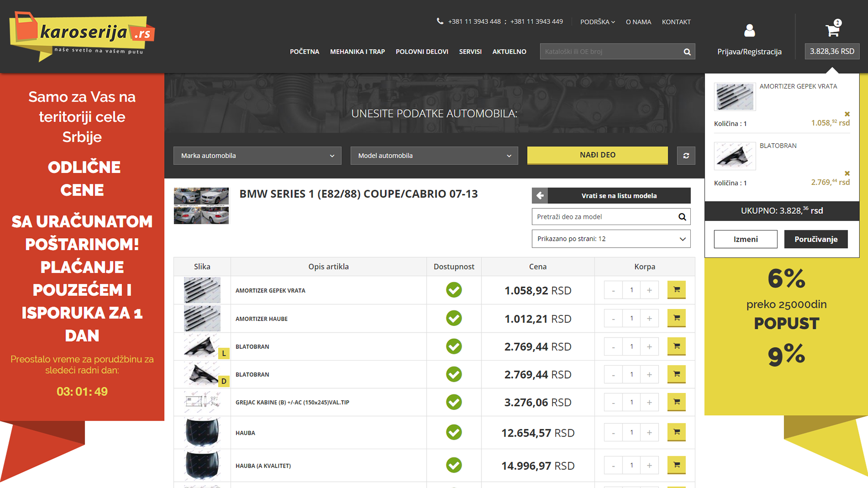Focus the Kataloški ili OE broj field

(x=610, y=52)
